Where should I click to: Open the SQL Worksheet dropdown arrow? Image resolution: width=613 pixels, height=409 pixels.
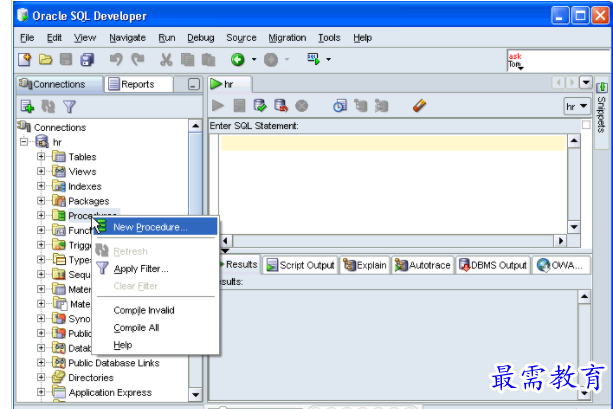coord(328,59)
